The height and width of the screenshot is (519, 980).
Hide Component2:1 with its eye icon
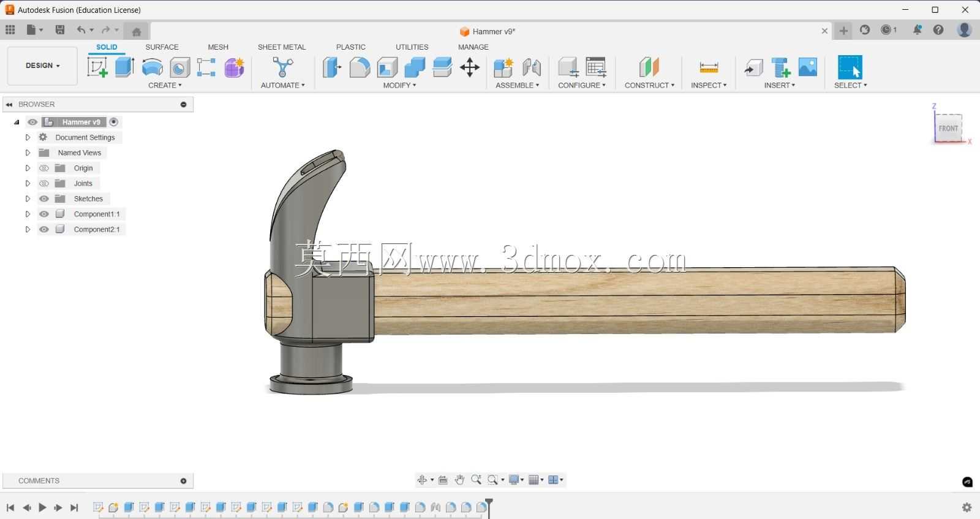[43, 229]
